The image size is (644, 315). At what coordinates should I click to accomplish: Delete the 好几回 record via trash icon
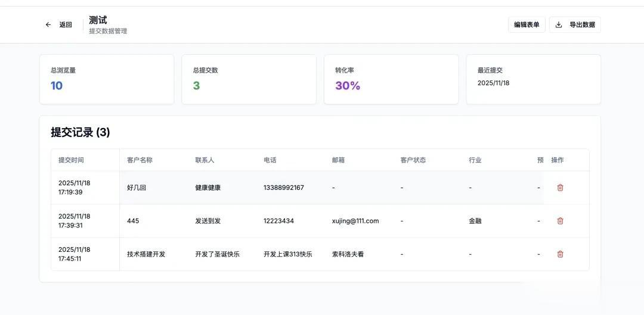[x=560, y=188]
